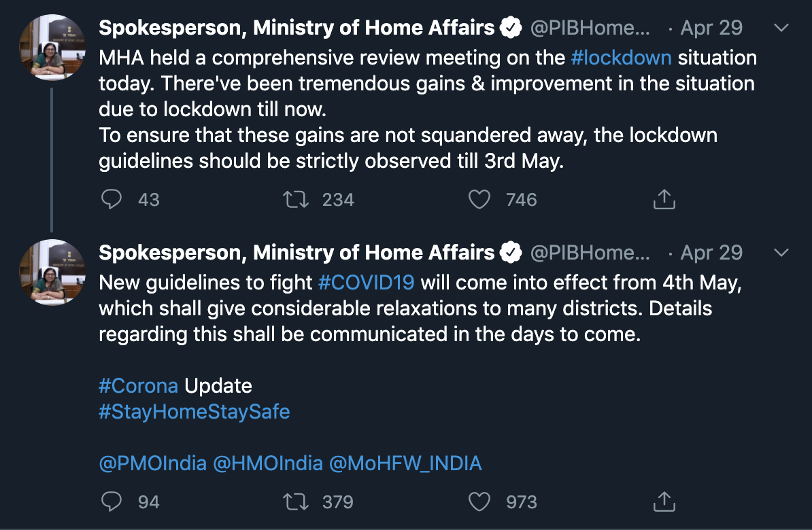Visit the @MoHFW_INDIA mentioned profile
This screenshot has width=812, height=530.
pos(405,463)
